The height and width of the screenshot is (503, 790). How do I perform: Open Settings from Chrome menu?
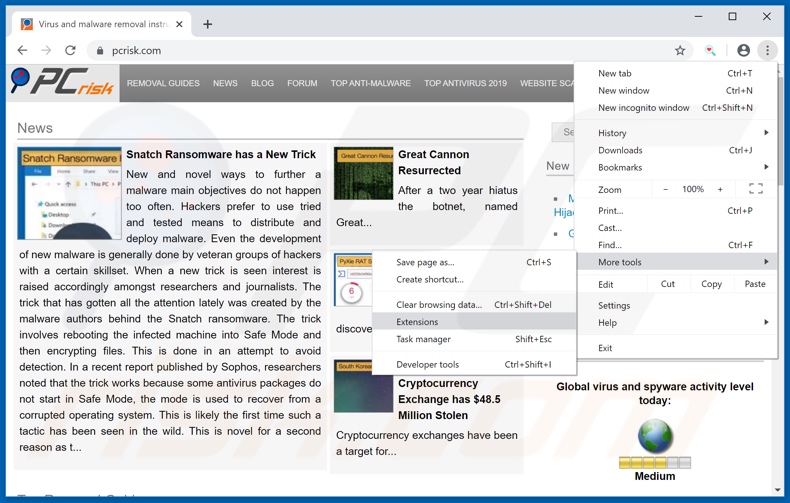676,305
